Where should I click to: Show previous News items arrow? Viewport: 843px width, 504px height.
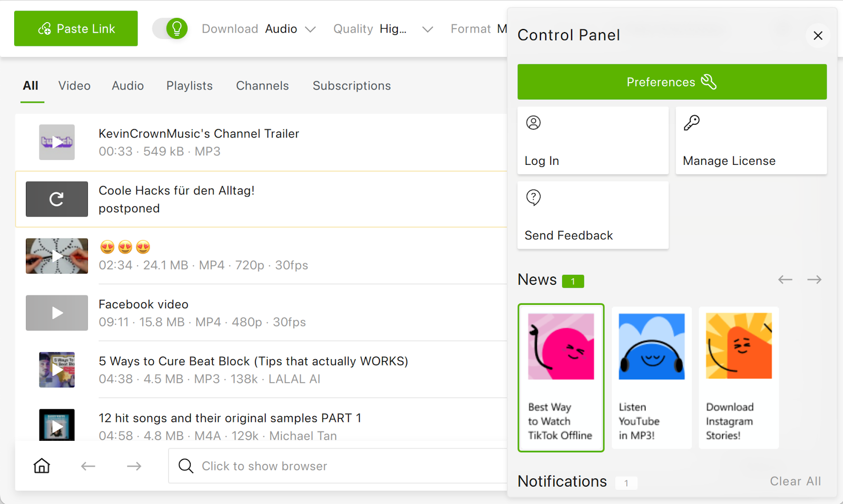(785, 280)
